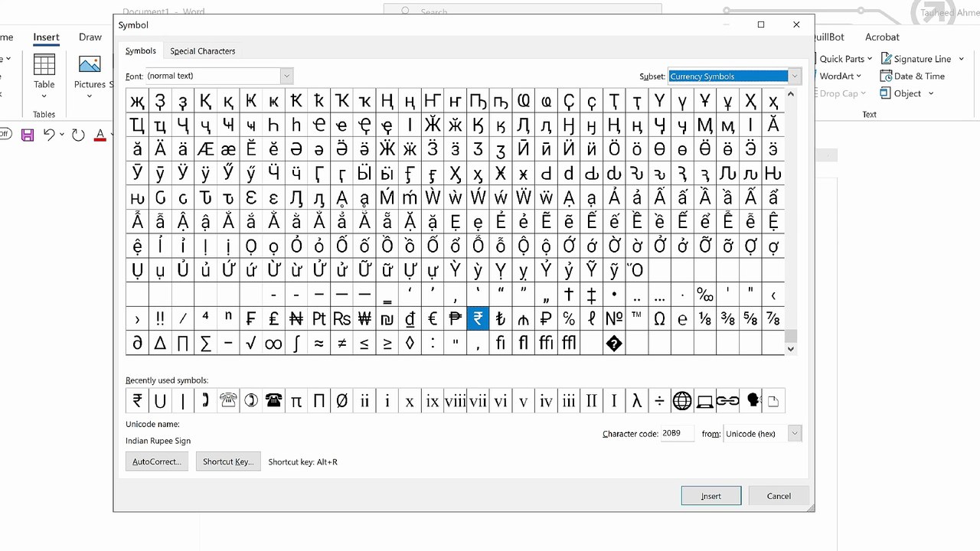Open Pictures in the Word ribbon
Image resolution: width=980 pixels, height=551 pixels.
point(90,77)
